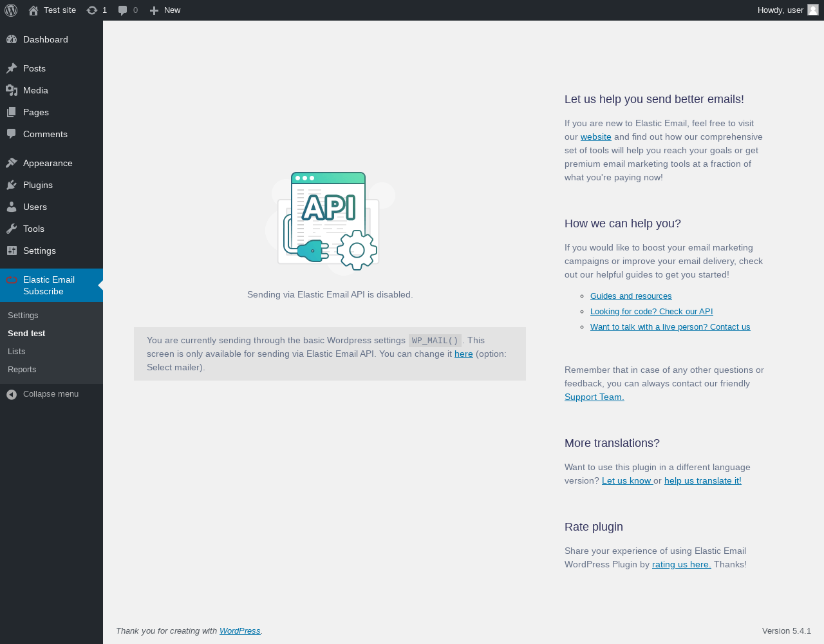Open the Support Team link
The width and height of the screenshot is (824, 644).
tap(594, 397)
